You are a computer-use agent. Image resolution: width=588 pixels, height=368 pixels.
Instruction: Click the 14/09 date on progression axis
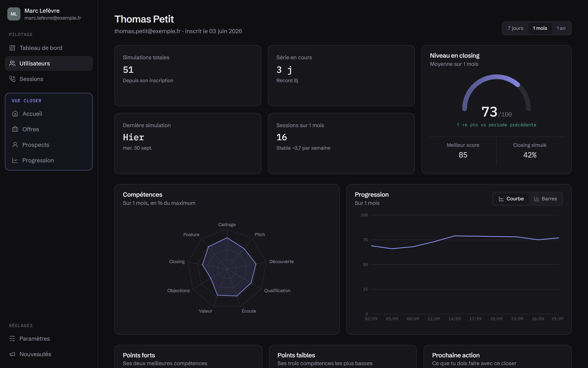point(454,319)
